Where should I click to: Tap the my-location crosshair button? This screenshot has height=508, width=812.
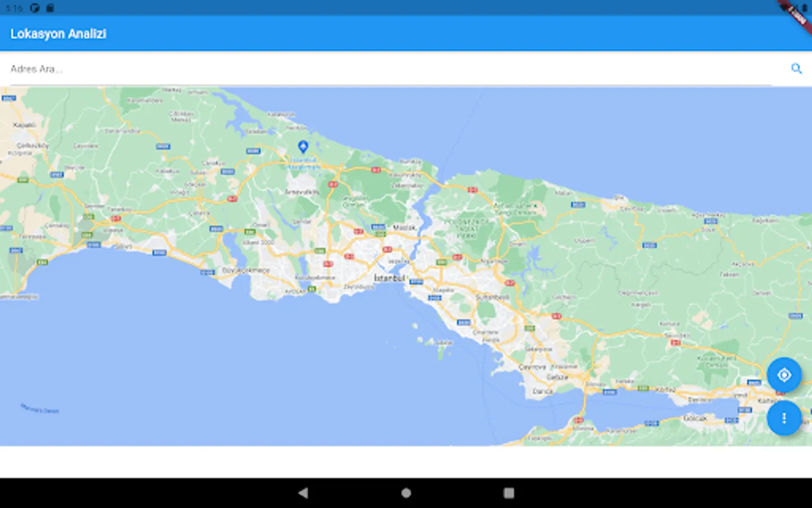(784, 375)
